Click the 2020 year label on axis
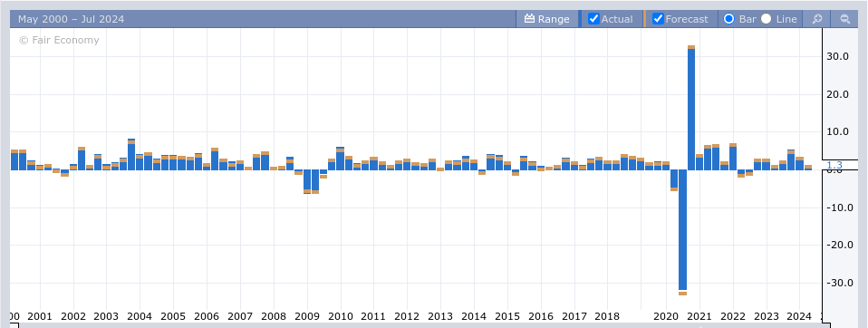The height and width of the screenshot is (328, 868). point(666,316)
